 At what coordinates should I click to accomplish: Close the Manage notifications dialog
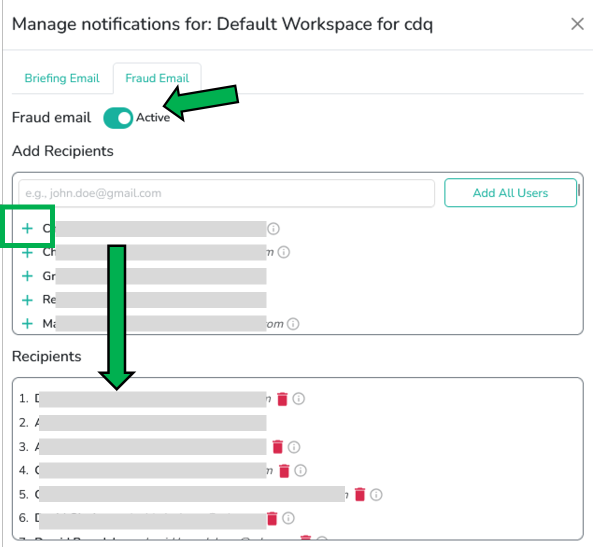[x=577, y=24]
